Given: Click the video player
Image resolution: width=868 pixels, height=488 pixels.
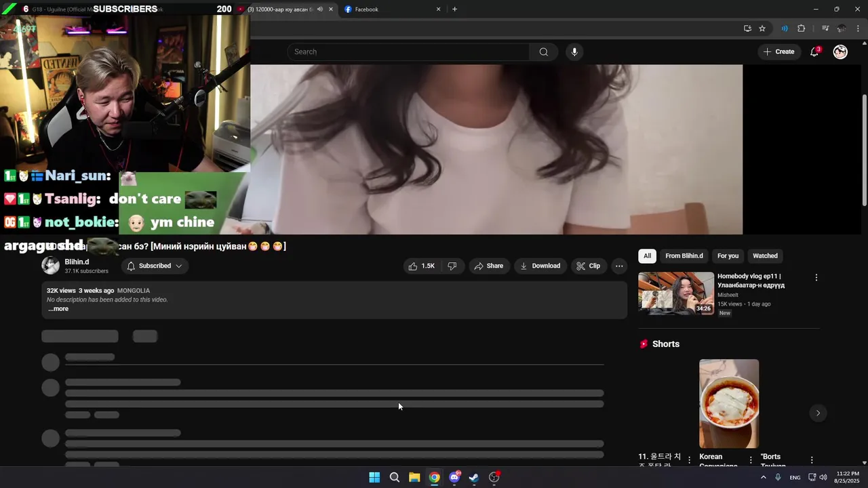Looking at the screenshot, I should point(496,149).
